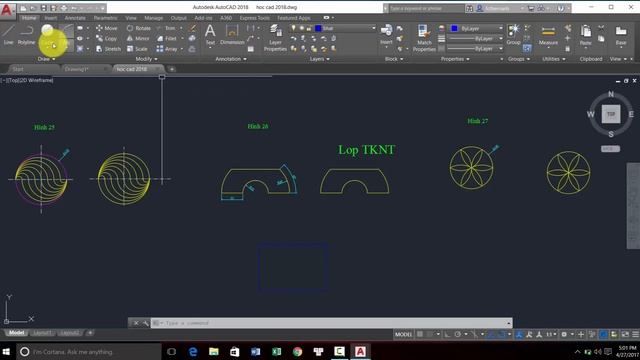The height and width of the screenshot is (360, 640).
Task: Select the Polyline tool
Action: pyautogui.click(x=26, y=34)
